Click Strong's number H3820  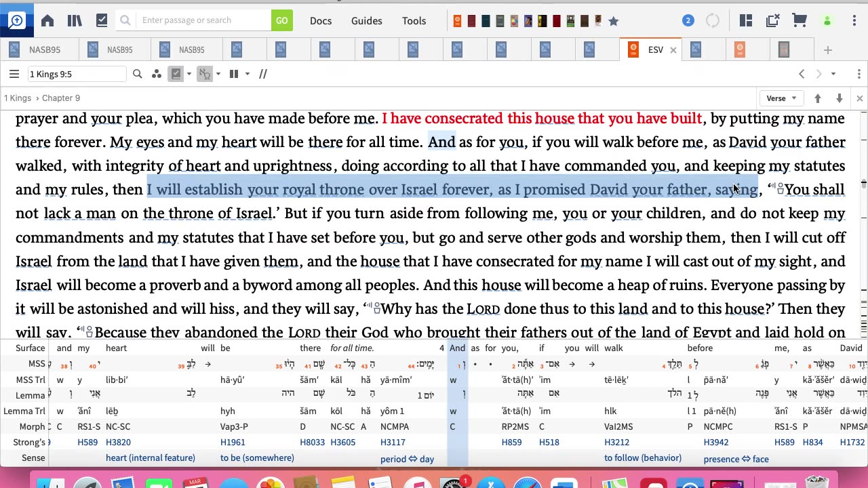coord(117,442)
